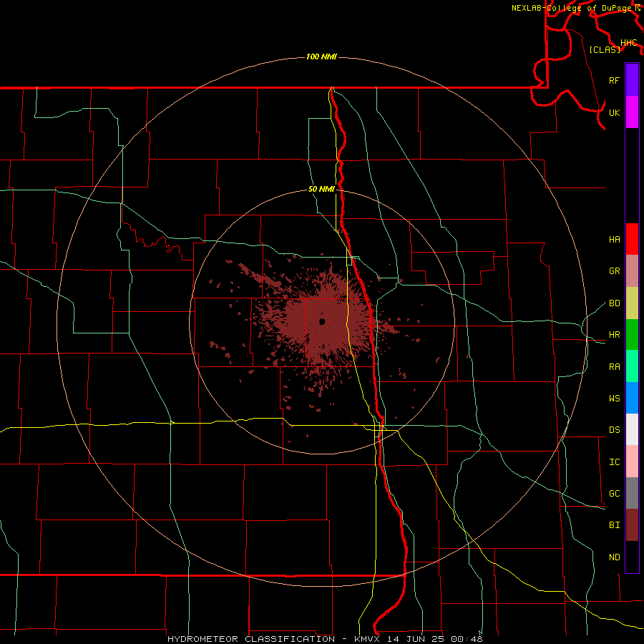Click the RF legend label
The image size is (644, 644).
pyautogui.click(x=614, y=81)
